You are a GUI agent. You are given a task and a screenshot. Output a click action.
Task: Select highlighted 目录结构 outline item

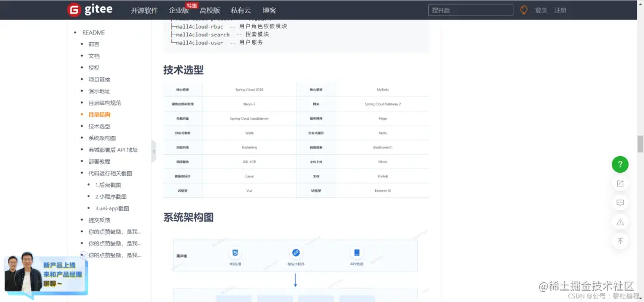point(100,114)
